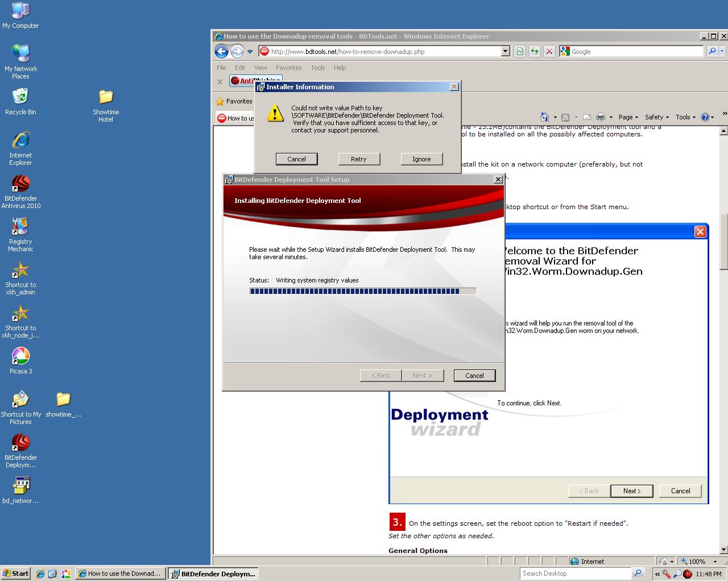Go back in Internet Explorer
Viewport: 728px width, 582px height.
221,52
